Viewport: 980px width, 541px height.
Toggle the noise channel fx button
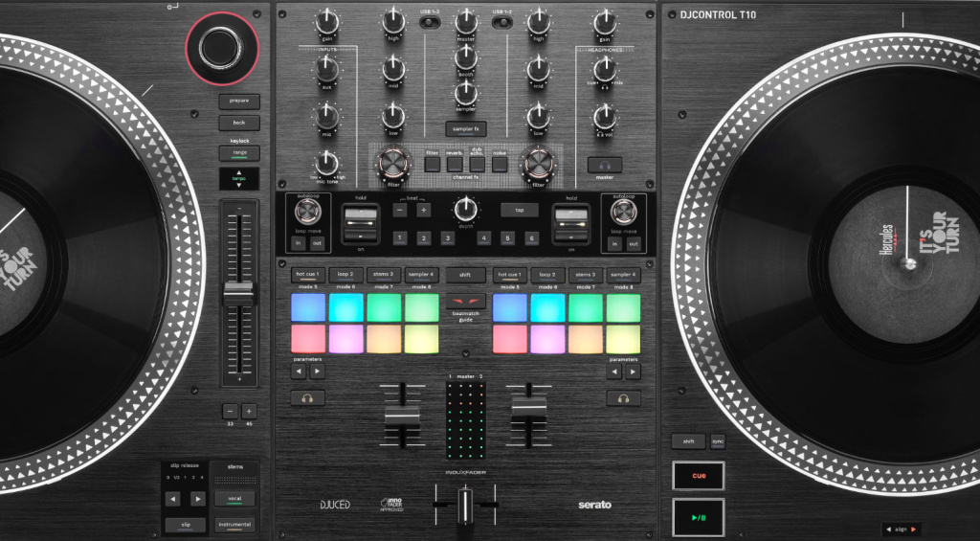click(x=500, y=165)
